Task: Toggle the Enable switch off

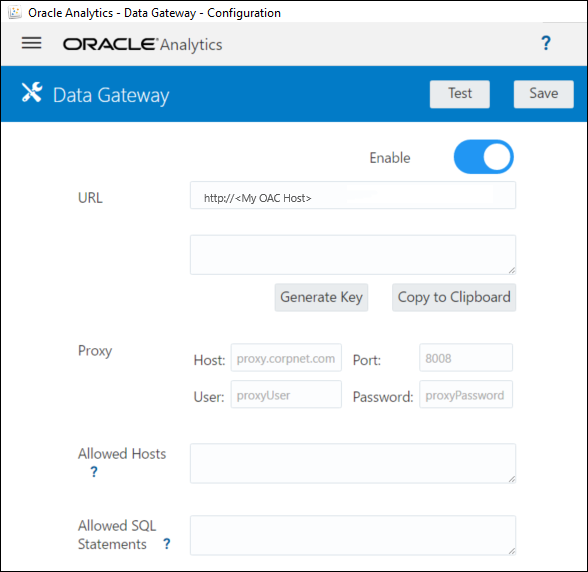Action: (483, 157)
